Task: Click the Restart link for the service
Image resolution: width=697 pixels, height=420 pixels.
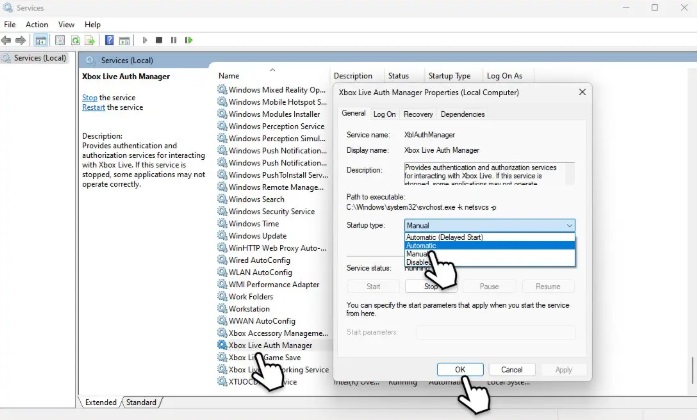Action: click(93, 107)
